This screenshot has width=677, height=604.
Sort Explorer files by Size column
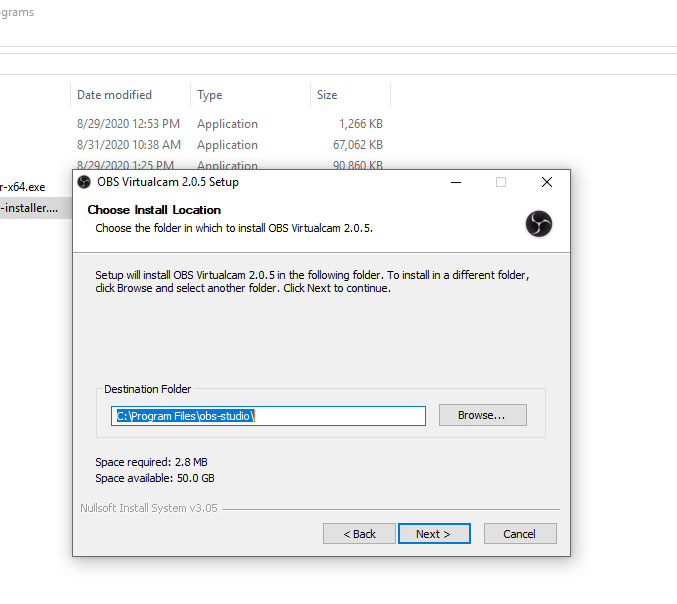click(351, 95)
